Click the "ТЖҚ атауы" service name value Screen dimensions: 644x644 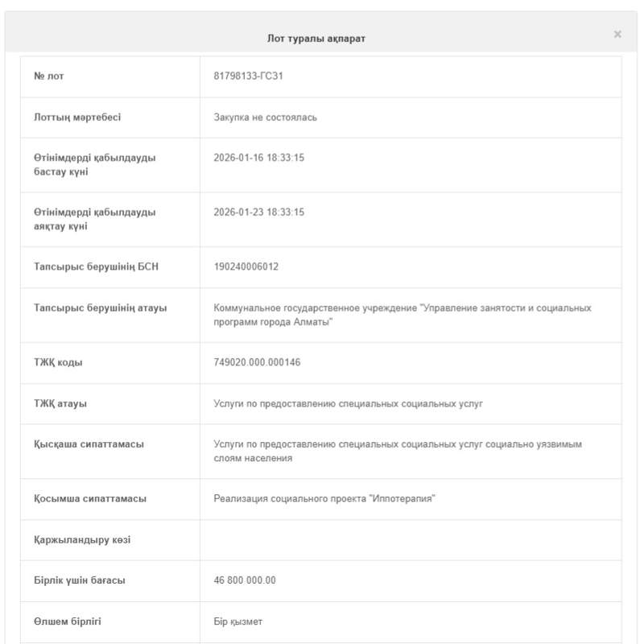coord(348,403)
